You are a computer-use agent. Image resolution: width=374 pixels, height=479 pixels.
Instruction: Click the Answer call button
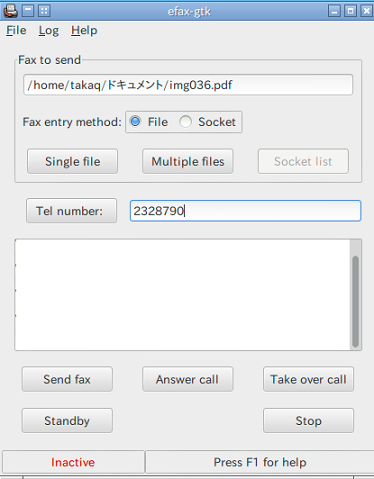click(187, 379)
